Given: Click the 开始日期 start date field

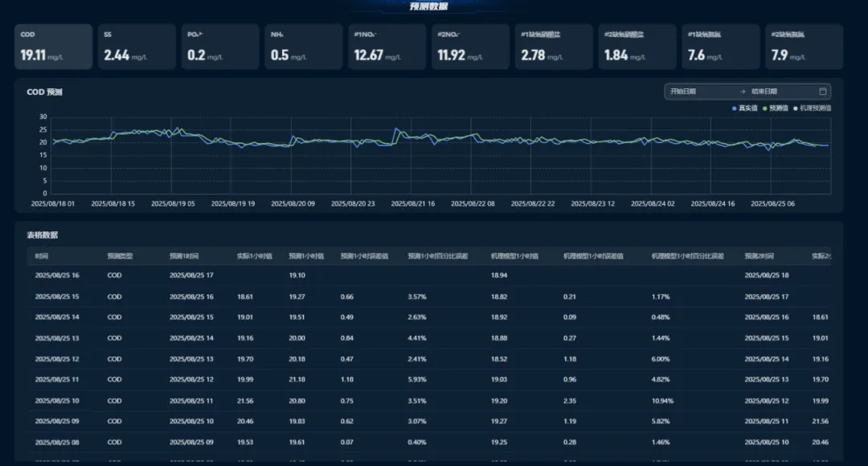Looking at the screenshot, I should tap(699, 92).
